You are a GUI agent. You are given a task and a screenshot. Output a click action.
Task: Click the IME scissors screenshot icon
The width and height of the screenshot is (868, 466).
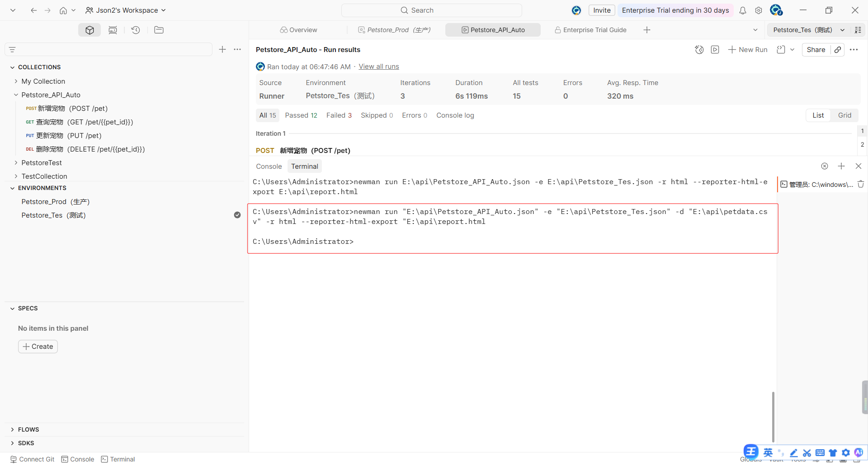click(807, 453)
